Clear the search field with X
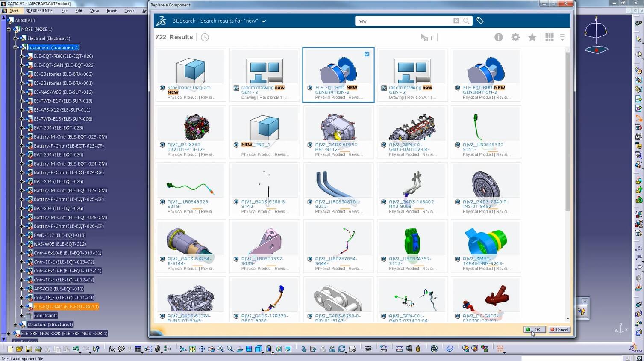 (456, 21)
